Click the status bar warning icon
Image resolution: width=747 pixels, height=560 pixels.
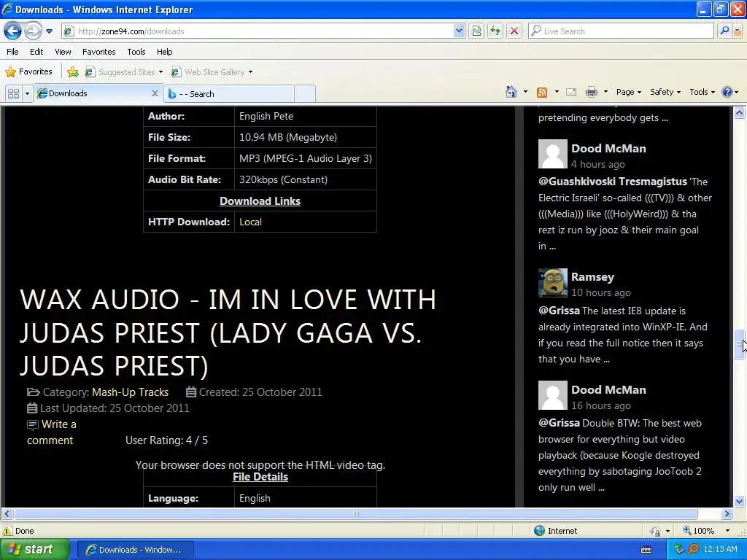(7, 531)
